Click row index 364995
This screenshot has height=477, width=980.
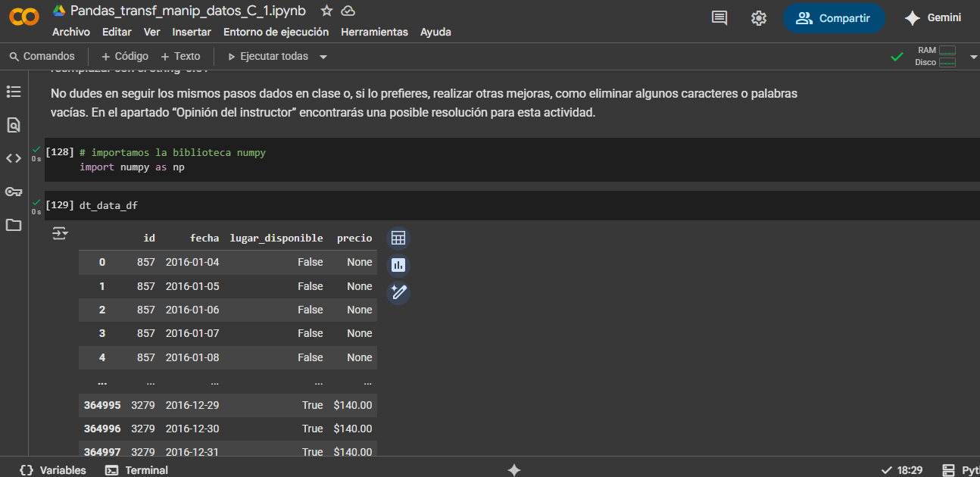tap(102, 405)
